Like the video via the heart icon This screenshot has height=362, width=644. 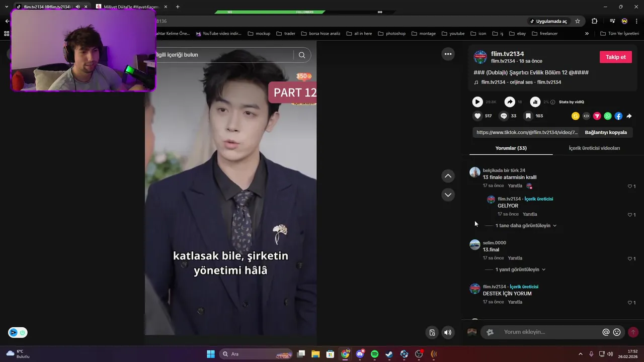477,116
